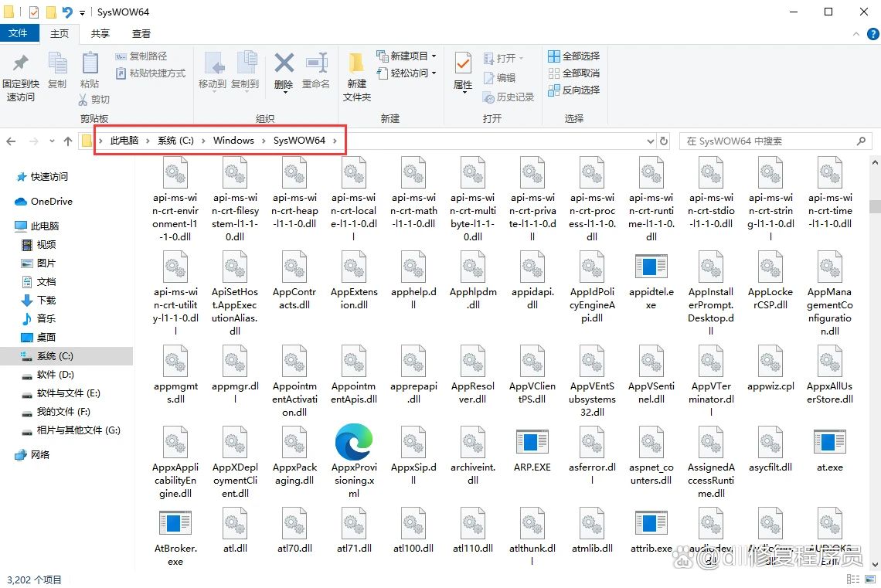The image size is (881, 588).
Task: Switch to the Home (主页) tab
Action: click(x=60, y=34)
